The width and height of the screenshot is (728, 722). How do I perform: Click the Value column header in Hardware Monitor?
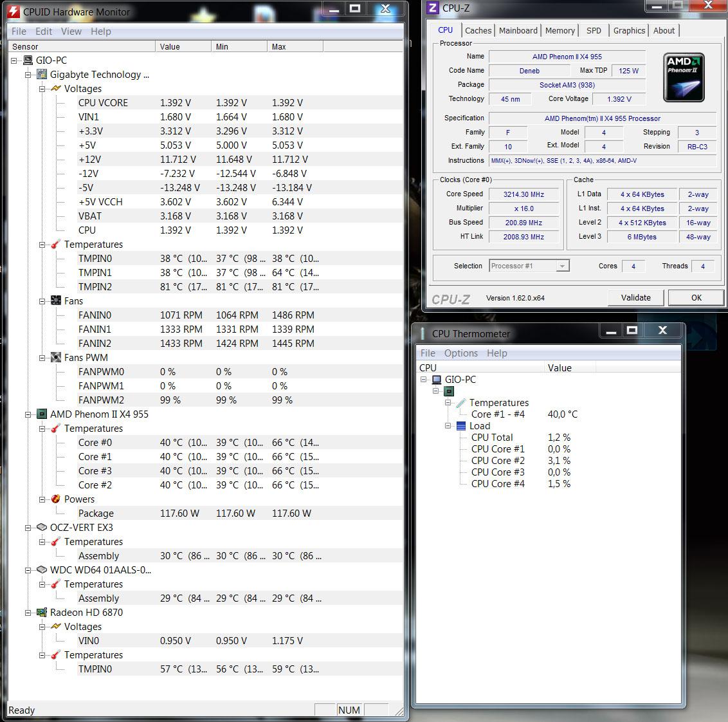[x=183, y=46]
